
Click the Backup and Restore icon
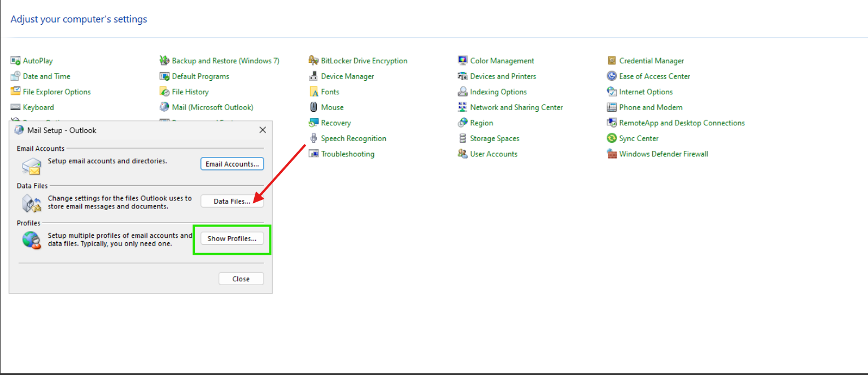tap(164, 60)
